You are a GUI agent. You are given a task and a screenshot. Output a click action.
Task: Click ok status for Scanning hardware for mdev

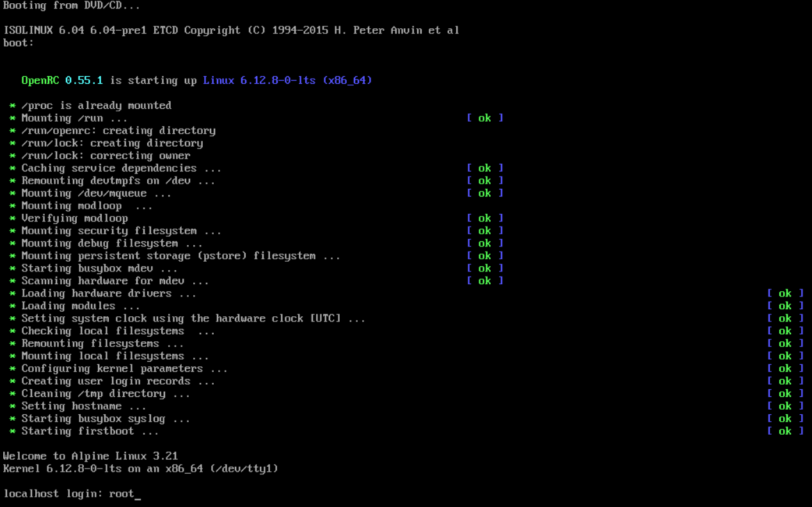pos(485,281)
